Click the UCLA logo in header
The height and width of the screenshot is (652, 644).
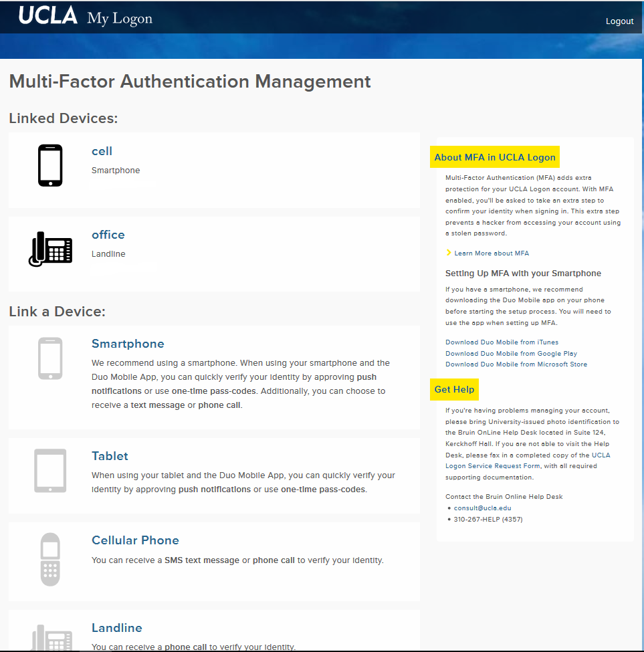[47, 15]
